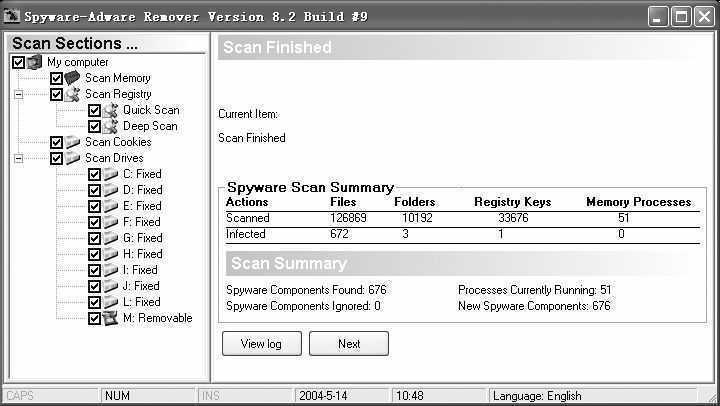Click the Scan Registry icon
Viewport: 720px width, 406px height.
click(x=73, y=94)
